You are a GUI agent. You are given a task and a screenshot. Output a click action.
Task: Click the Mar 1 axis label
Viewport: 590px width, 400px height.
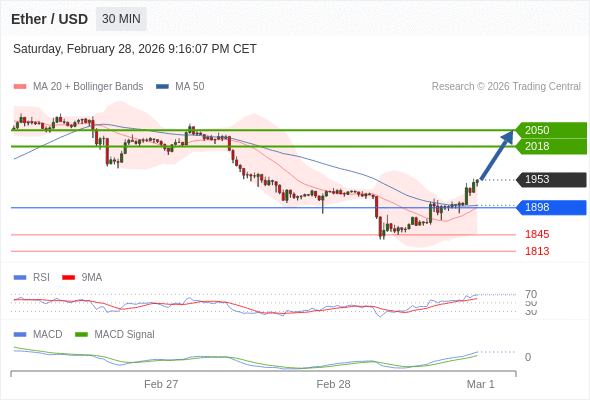click(481, 384)
